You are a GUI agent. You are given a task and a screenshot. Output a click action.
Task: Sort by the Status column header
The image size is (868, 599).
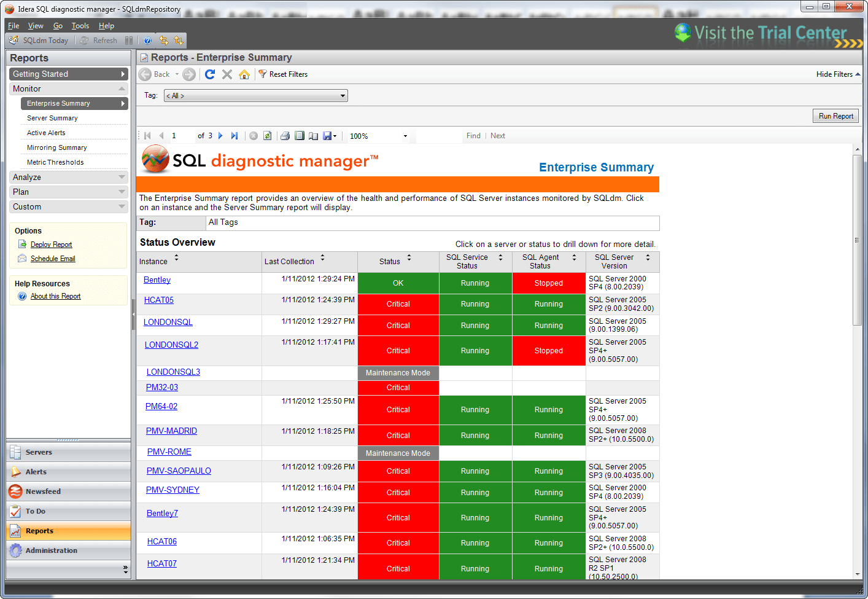point(390,261)
